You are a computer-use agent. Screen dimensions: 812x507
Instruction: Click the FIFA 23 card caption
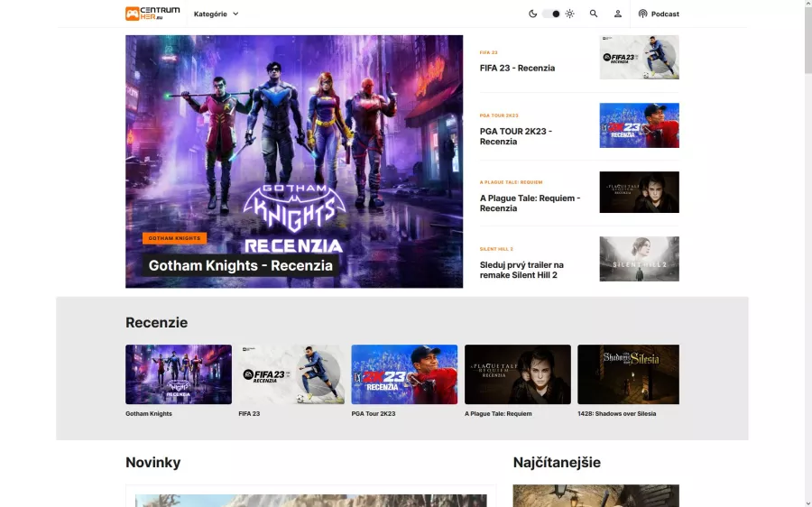(x=249, y=414)
